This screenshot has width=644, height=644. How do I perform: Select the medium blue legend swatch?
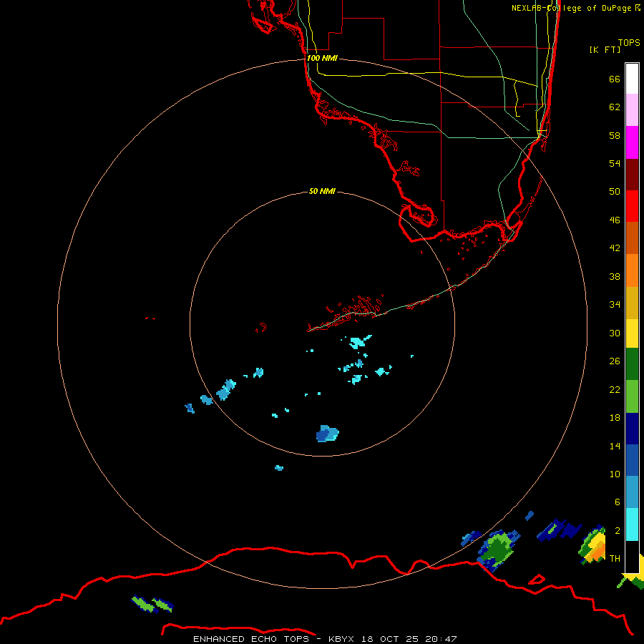632,460
